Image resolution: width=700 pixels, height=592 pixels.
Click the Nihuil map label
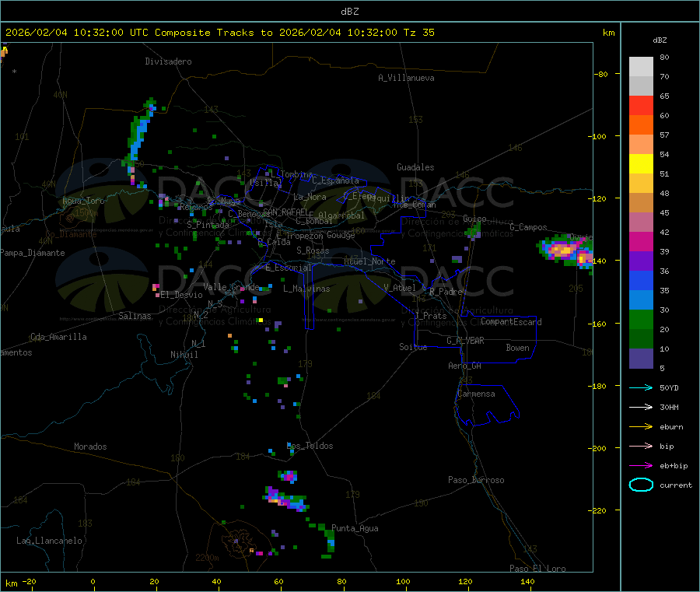pyautogui.click(x=184, y=355)
